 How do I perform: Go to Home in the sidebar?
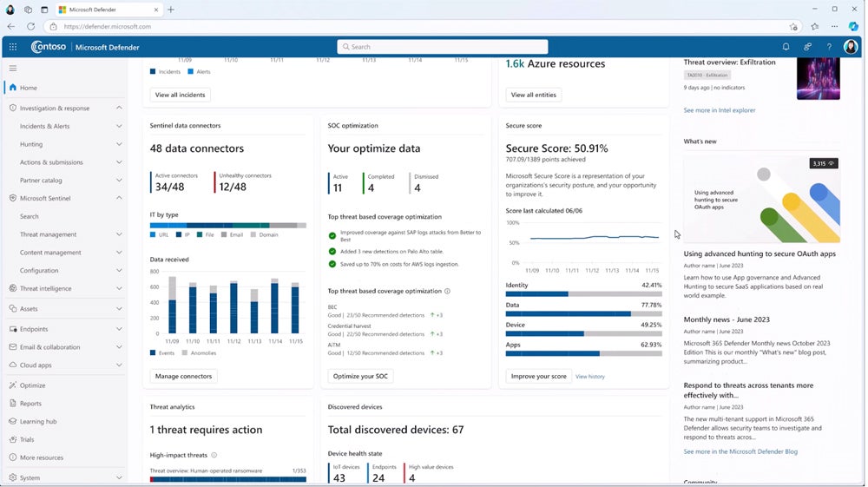29,88
